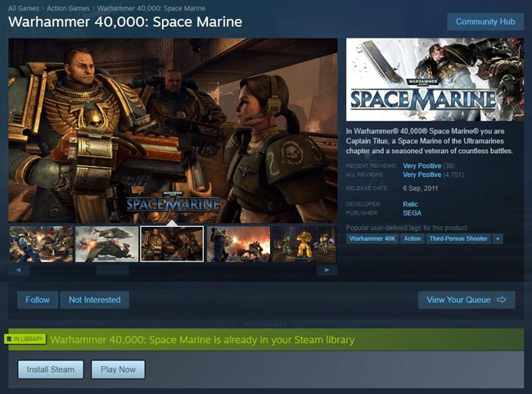The width and height of the screenshot is (532, 394).
Task: Click the Play Now button
Action: point(118,369)
